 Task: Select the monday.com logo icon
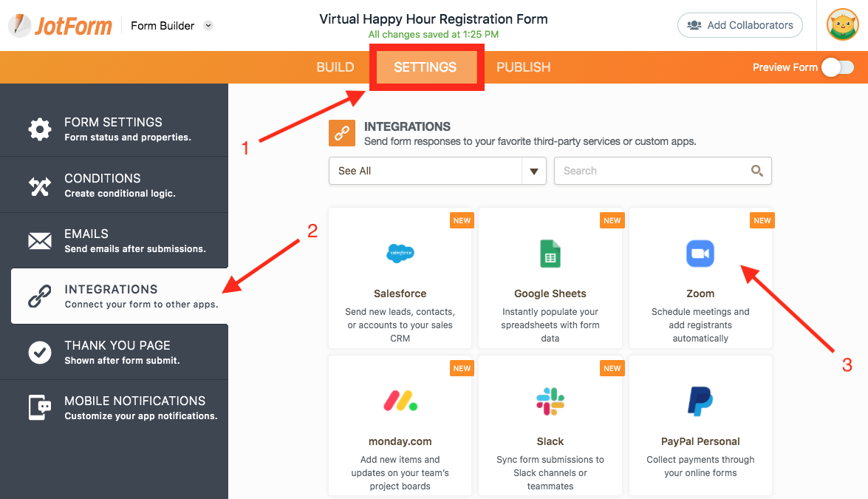(400, 401)
